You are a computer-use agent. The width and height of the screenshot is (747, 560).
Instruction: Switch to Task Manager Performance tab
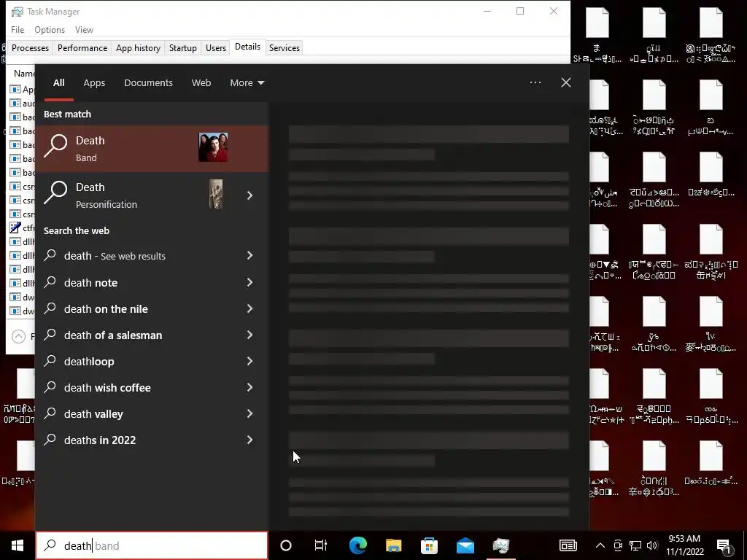coord(82,48)
